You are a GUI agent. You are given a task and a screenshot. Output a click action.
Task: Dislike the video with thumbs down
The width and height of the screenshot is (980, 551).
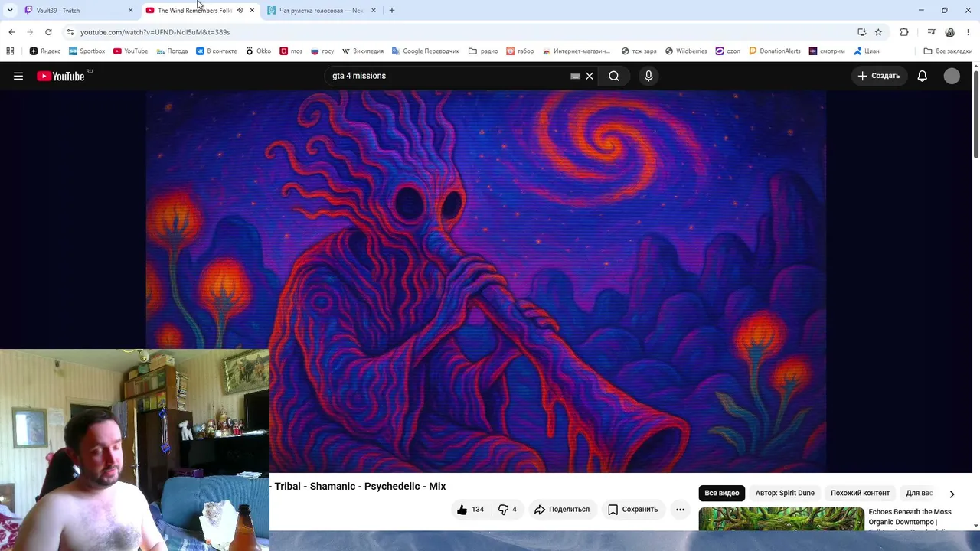point(508,509)
